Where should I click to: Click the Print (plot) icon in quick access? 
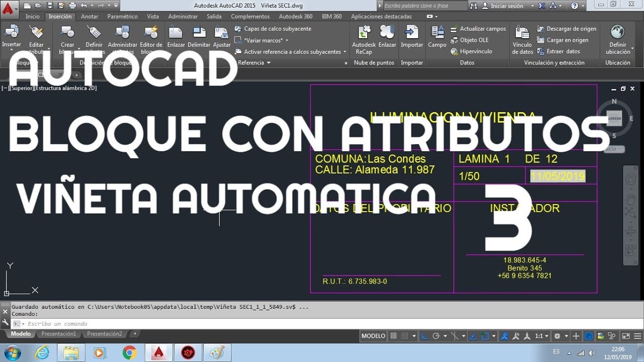tap(72, 6)
